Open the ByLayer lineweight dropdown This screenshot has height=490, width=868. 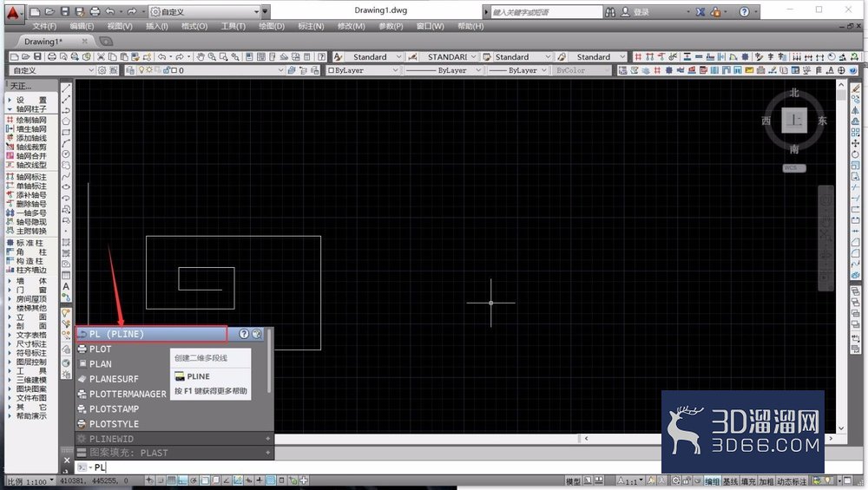[x=517, y=70]
